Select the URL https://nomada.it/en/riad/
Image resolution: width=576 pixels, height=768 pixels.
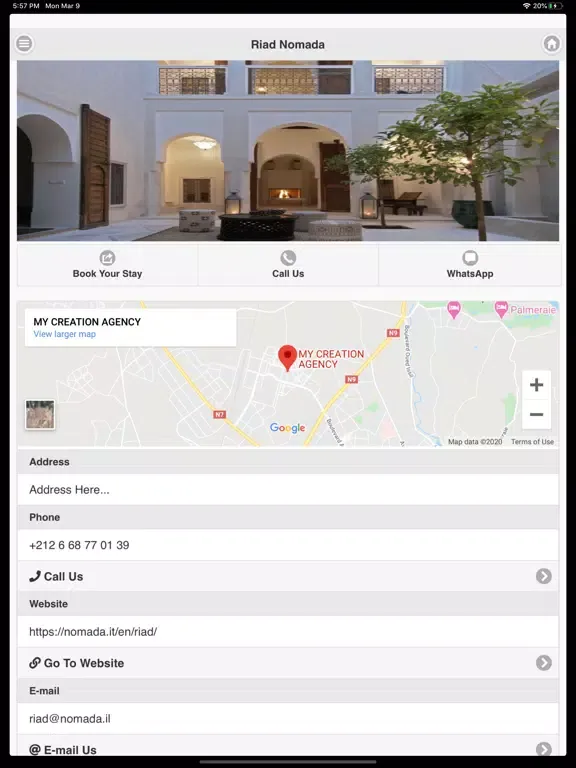[93, 632]
